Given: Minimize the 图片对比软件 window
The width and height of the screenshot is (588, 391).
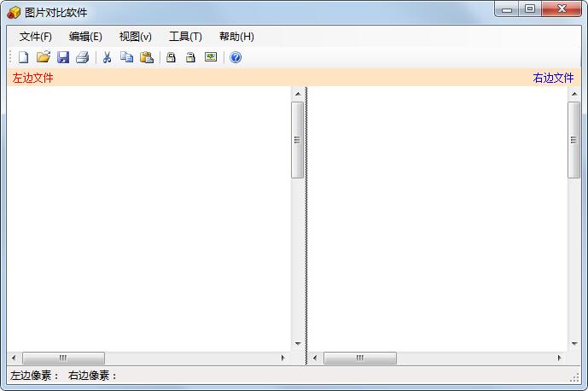Looking at the screenshot, I should [x=507, y=9].
